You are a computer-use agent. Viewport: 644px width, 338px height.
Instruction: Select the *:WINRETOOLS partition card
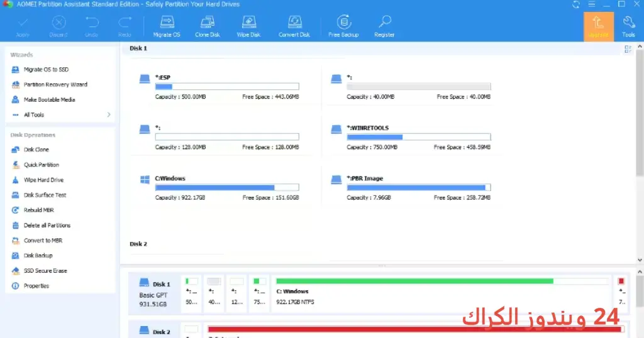(x=411, y=137)
